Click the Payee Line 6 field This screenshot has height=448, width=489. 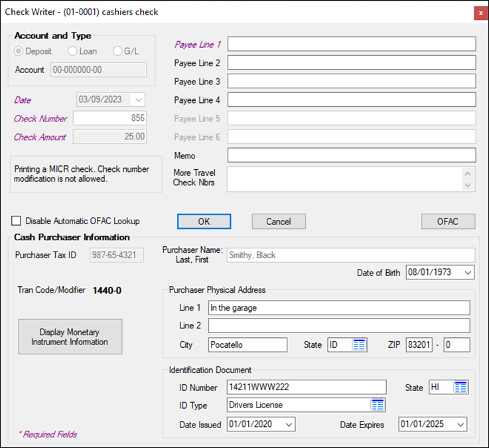[x=352, y=137]
